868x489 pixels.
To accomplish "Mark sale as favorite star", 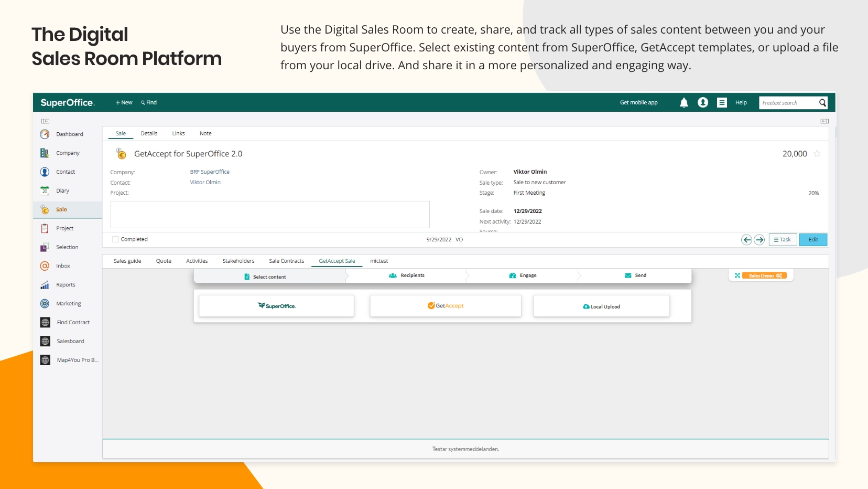I will 817,154.
